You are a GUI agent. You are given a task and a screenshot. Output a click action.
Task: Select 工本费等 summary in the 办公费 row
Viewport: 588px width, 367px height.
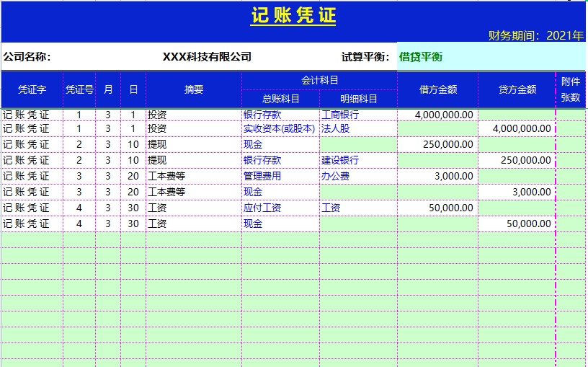194,176
